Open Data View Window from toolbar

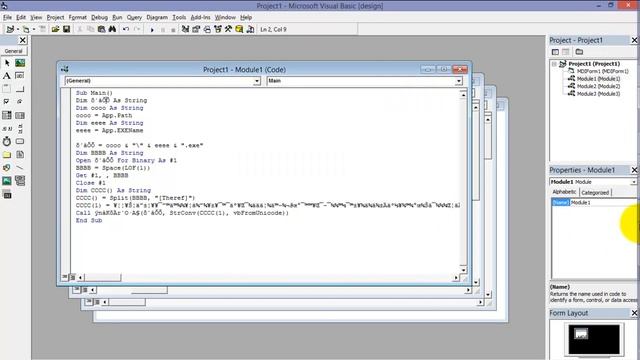point(239,29)
